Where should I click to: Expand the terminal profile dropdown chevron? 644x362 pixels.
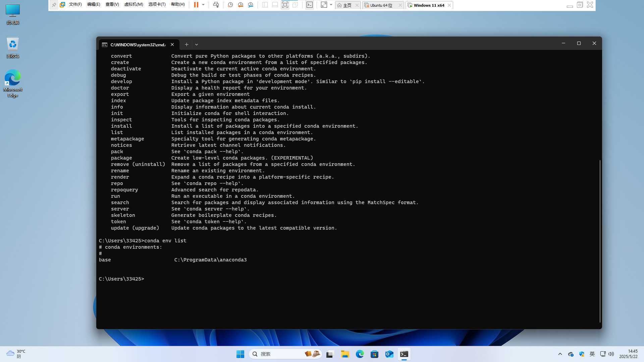point(197,44)
